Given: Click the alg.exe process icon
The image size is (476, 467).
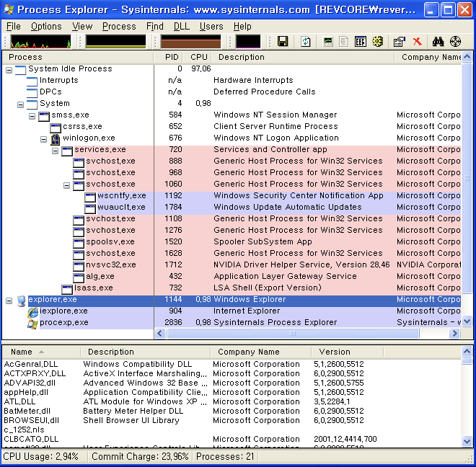Looking at the screenshot, I should 79,277.
